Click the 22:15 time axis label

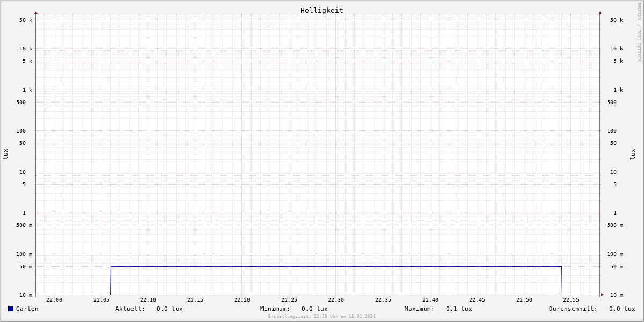click(x=195, y=300)
